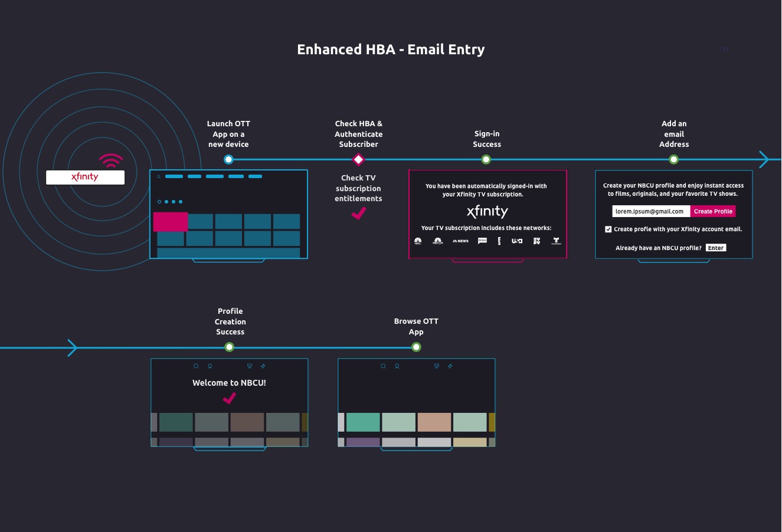Click the lightning icon in Welcome screen
Image resolution: width=782 pixels, height=532 pixels.
[x=263, y=366]
